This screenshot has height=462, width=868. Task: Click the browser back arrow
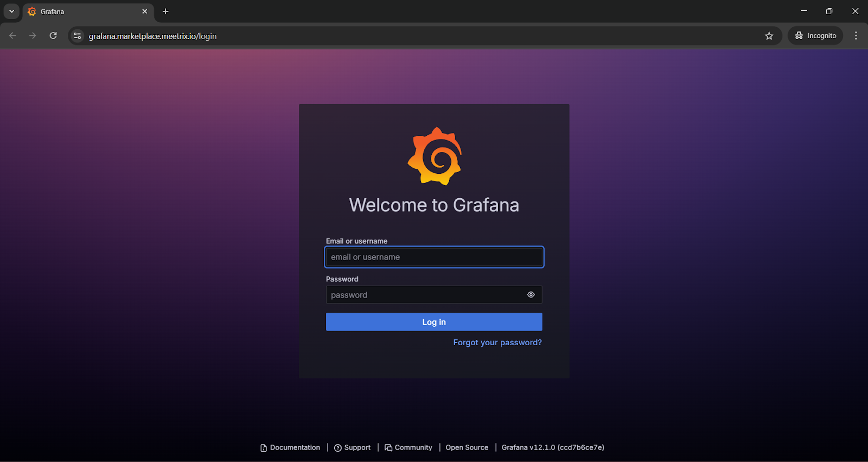pyautogui.click(x=12, y=36)
